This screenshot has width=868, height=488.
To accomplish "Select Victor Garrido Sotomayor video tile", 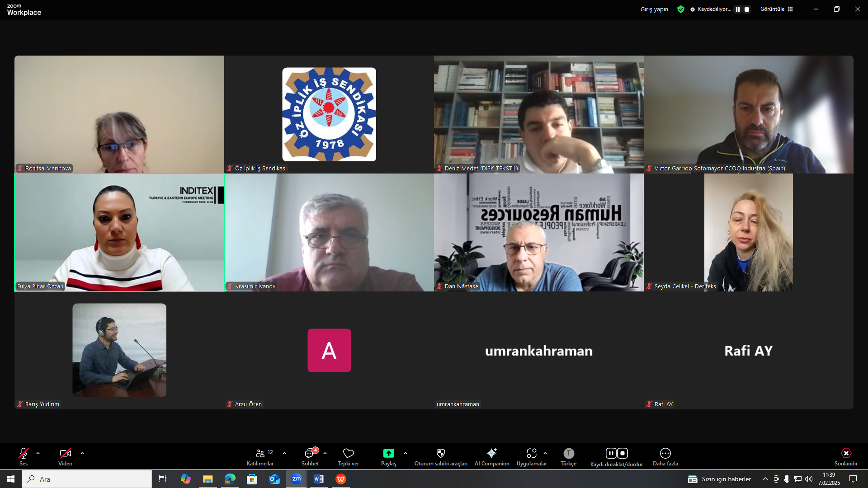I will (749, 114).
